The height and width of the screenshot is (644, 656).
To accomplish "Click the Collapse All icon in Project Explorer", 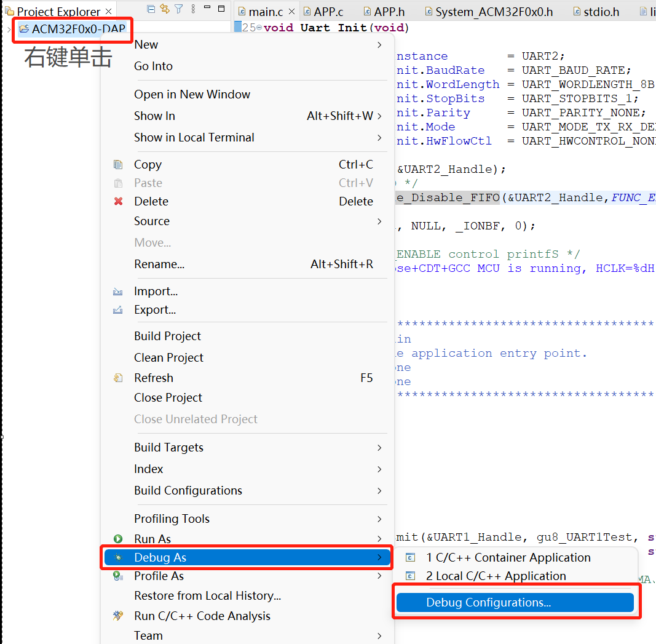I will [151, 9].
